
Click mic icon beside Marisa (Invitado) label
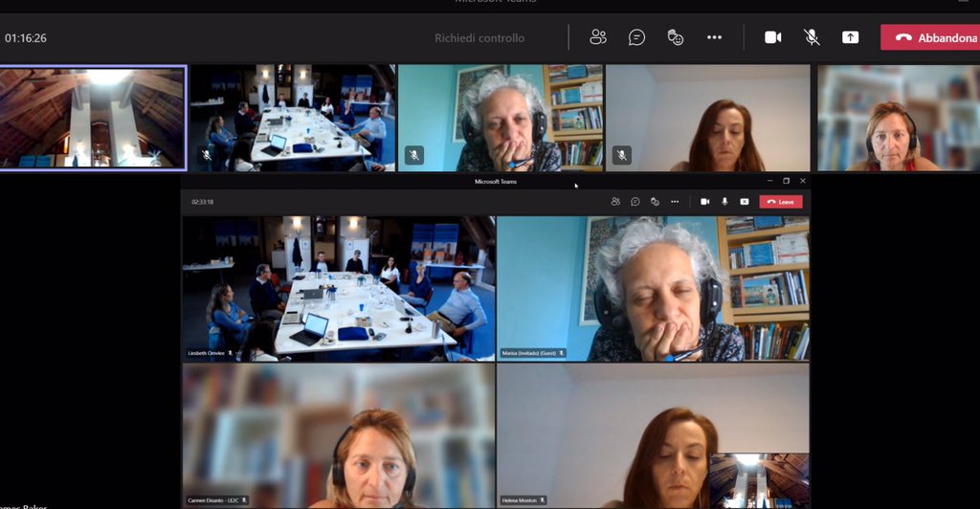(561, 353)
